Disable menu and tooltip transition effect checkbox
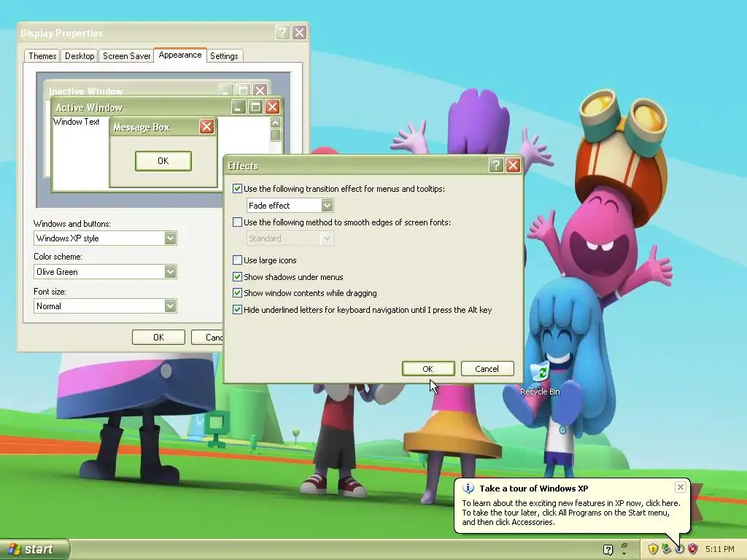747x560 pixels. 237,189
